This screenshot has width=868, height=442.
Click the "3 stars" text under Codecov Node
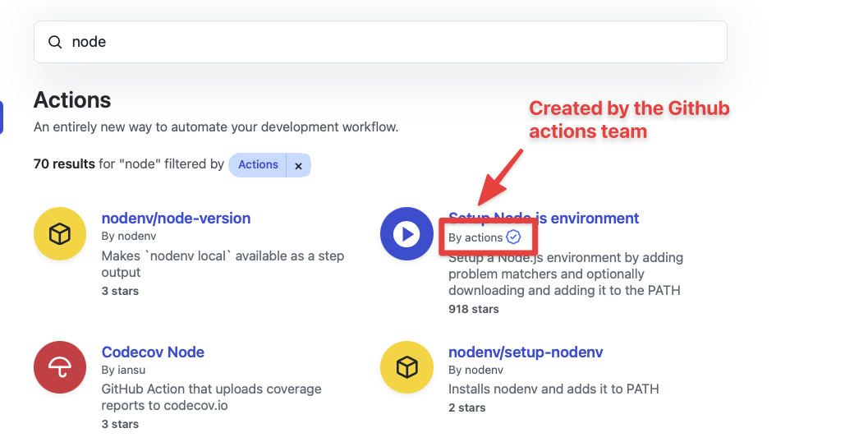120,424
